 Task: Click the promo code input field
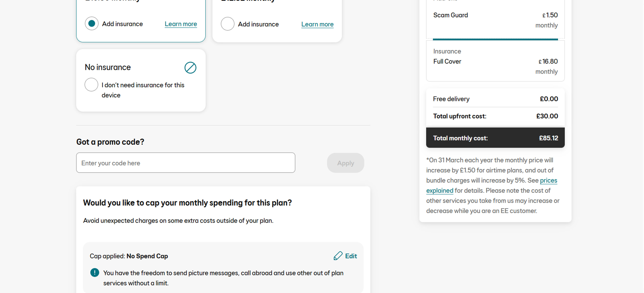coord(185,163)
